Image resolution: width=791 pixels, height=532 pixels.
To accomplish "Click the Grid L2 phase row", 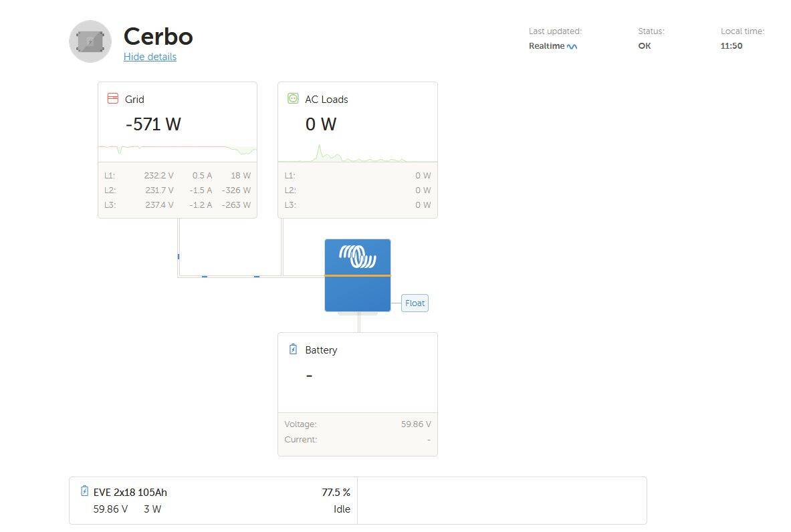I will click(178, 190).
